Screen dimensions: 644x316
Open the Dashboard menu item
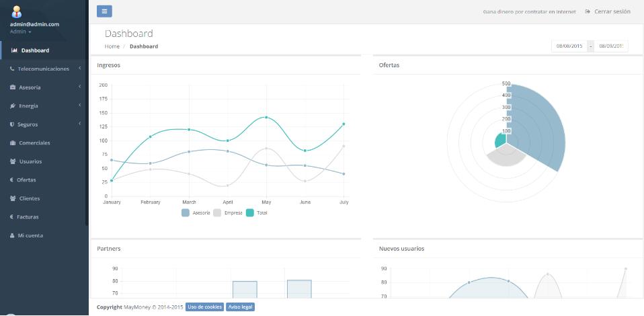[x=44, y=50]
